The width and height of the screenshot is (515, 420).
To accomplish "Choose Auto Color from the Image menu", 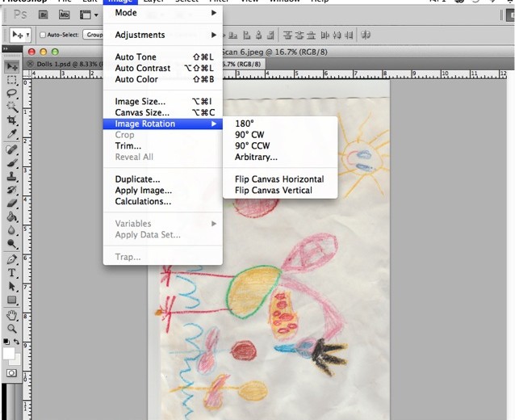I will tap(163, 79).
